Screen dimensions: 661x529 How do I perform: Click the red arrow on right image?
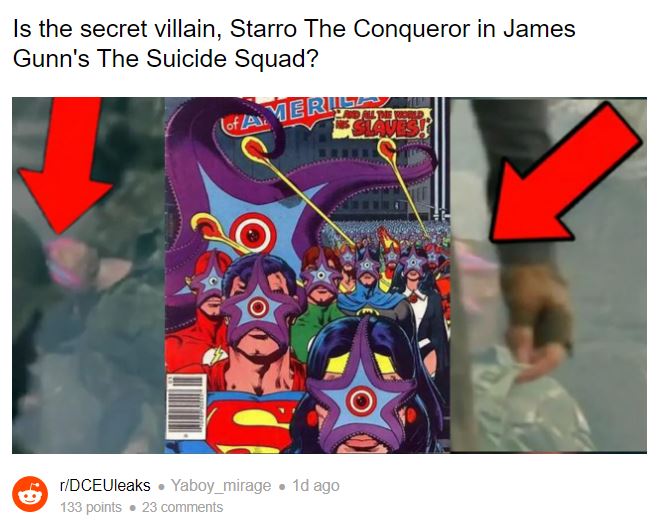[567, 174]
